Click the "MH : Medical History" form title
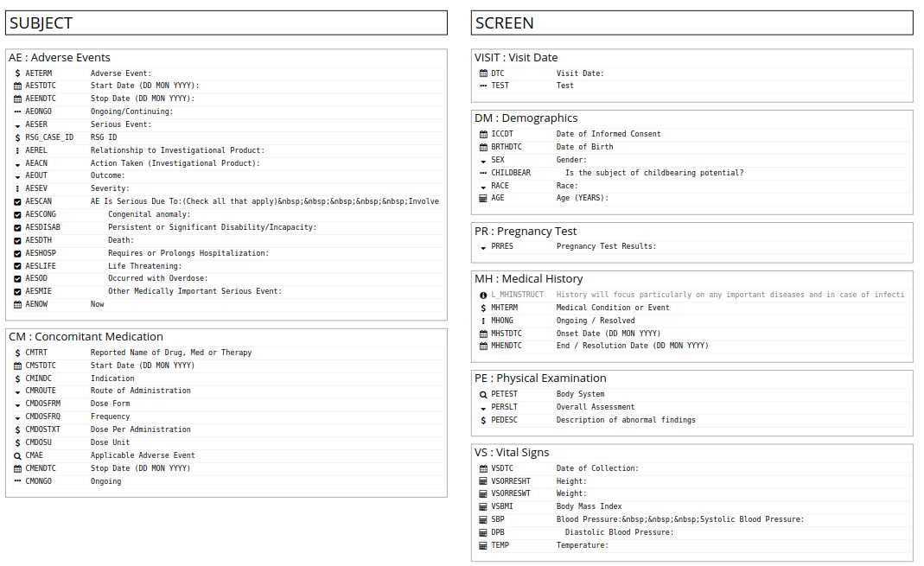The width and height of the screenshot is (924, 566). click(x=529, y=279)
